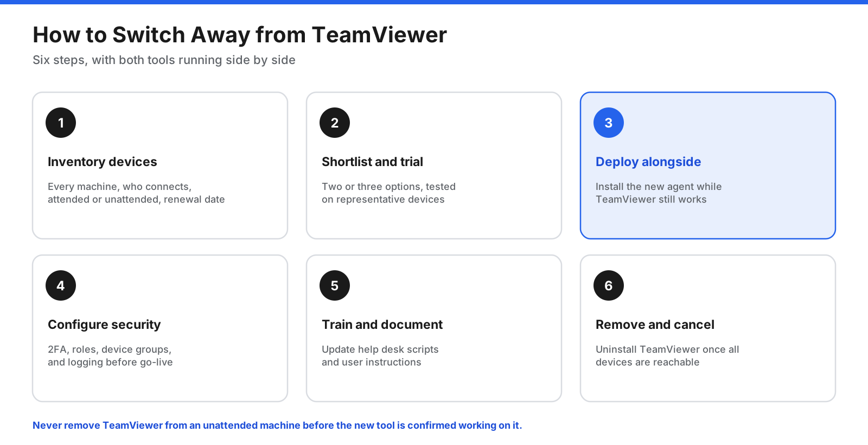Screen dimensions: 868x445
Task: Click the step 5 number circle
Action: pyautogui.click(x=335, y=285)
